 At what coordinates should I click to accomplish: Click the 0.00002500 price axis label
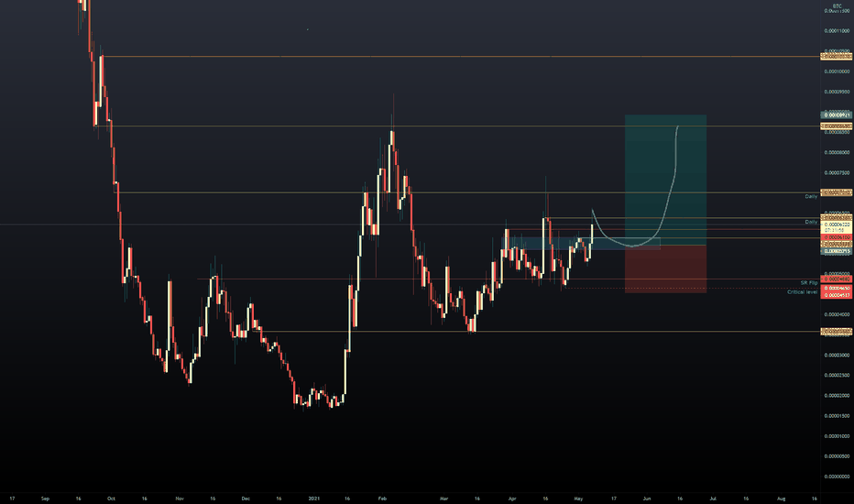coord(837,376)
